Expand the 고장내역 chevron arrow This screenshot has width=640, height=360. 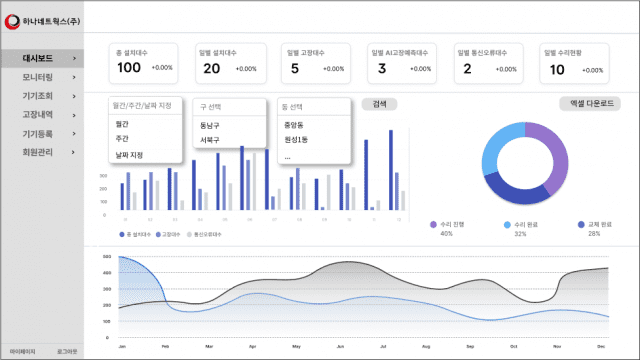tap(74, 115)
